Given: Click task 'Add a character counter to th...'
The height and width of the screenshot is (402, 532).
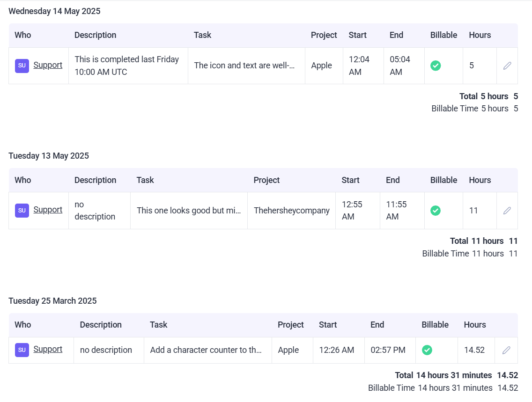Looking at the screenshot, I should click(x=206, y=350).
